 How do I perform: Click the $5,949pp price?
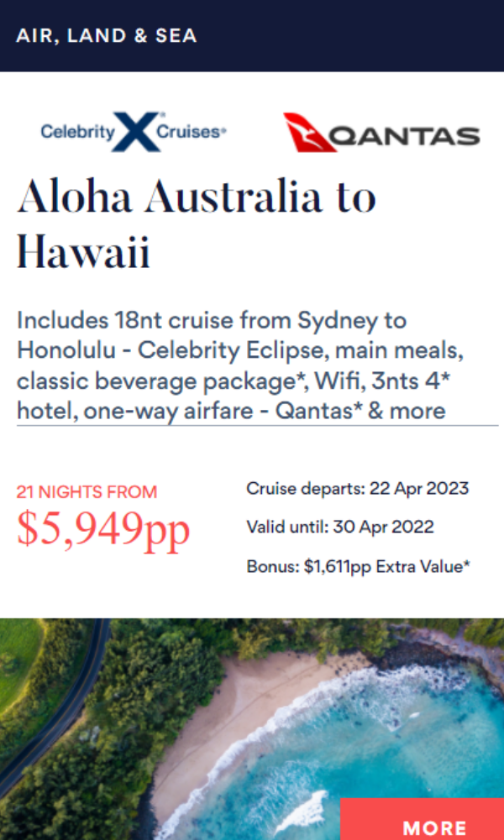click(103, 528)
